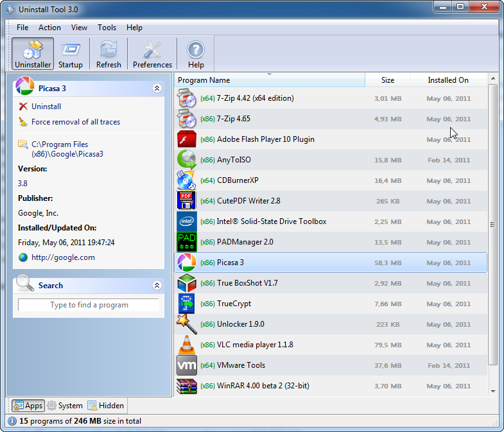The height and width of the screenshot is (432, 504).
Task: Select the PADManager 2.0 name
Action: click(245, 242)
